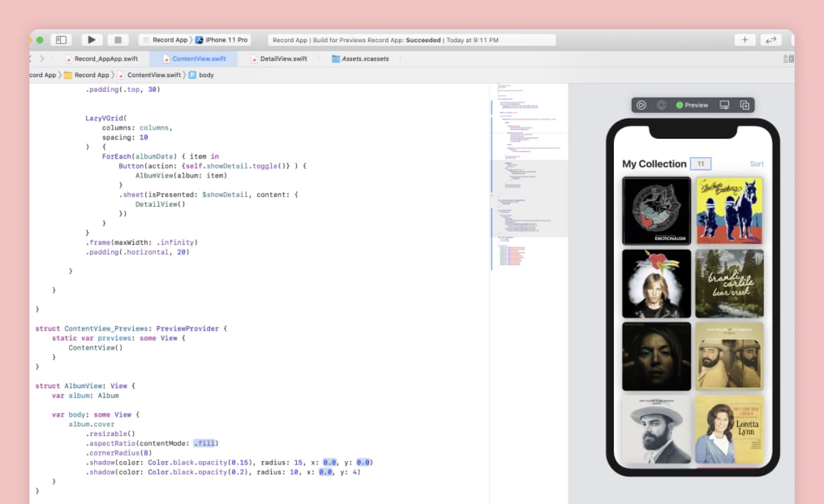This screenshot has width=824, height=504.
Task: Tap the white-hat bearded man album cover
Action: 656,429
